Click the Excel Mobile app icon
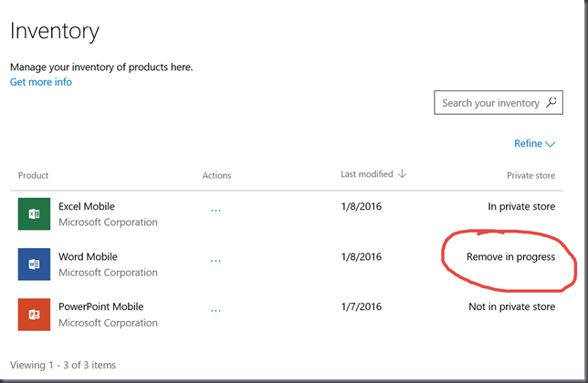 [x=34, y=213]
